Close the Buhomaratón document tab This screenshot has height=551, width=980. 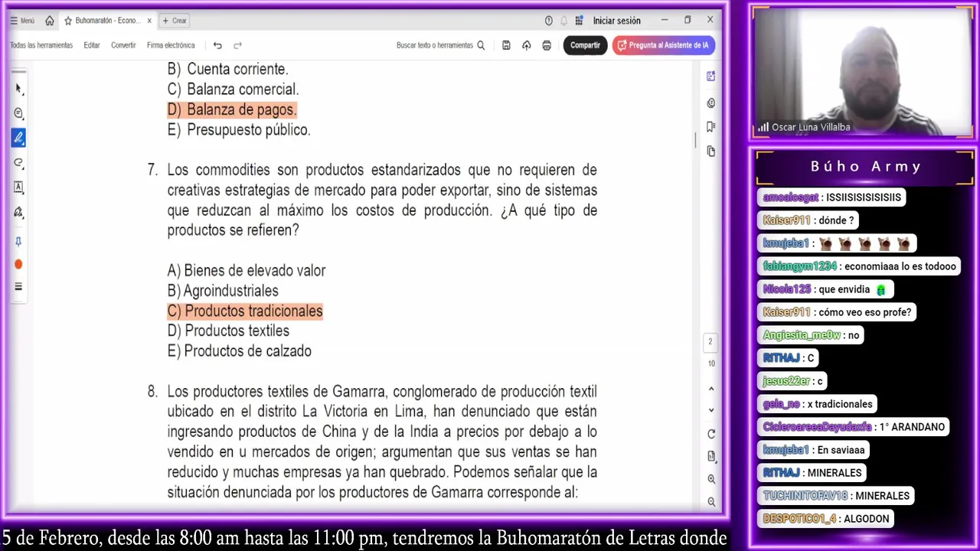149,21
